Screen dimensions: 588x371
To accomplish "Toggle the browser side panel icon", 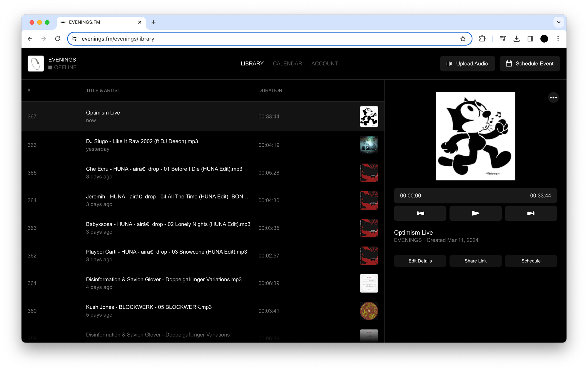I will pos(530,39).
